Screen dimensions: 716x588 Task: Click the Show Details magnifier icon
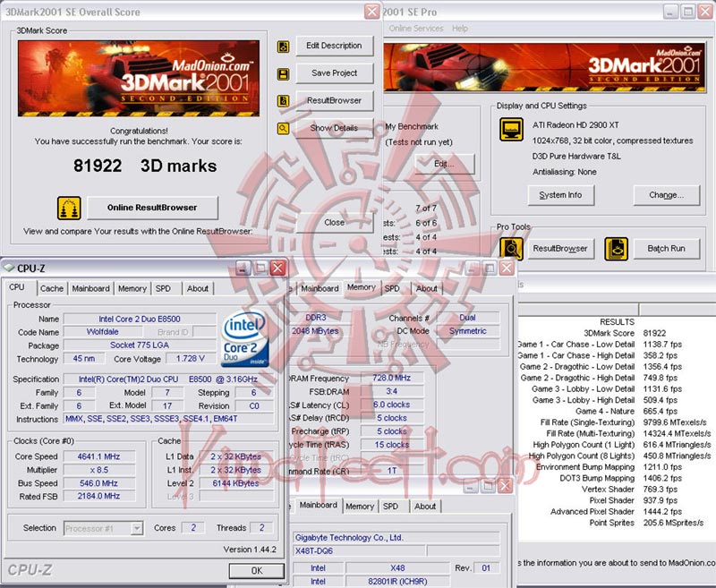pos(283,129)
